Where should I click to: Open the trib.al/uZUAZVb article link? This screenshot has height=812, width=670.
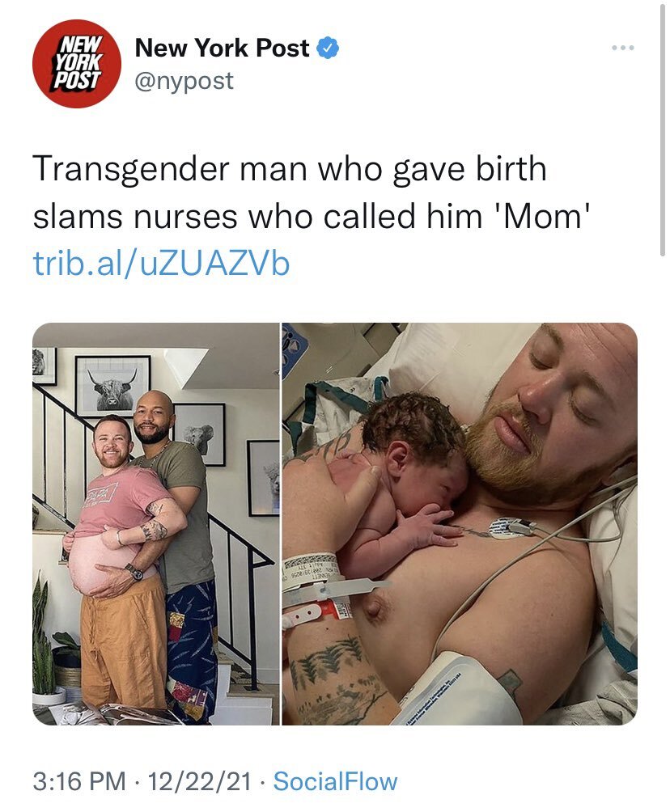coord(161,264)
